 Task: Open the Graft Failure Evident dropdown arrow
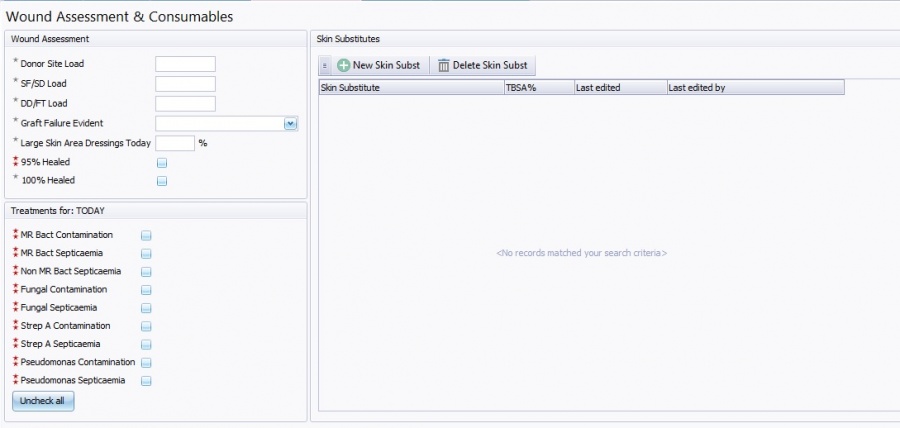[291, 124]
